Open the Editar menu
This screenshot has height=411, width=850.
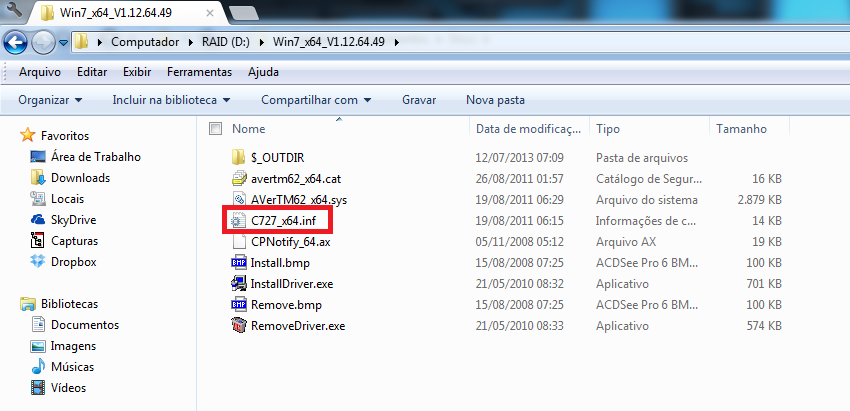coord(92,72)
